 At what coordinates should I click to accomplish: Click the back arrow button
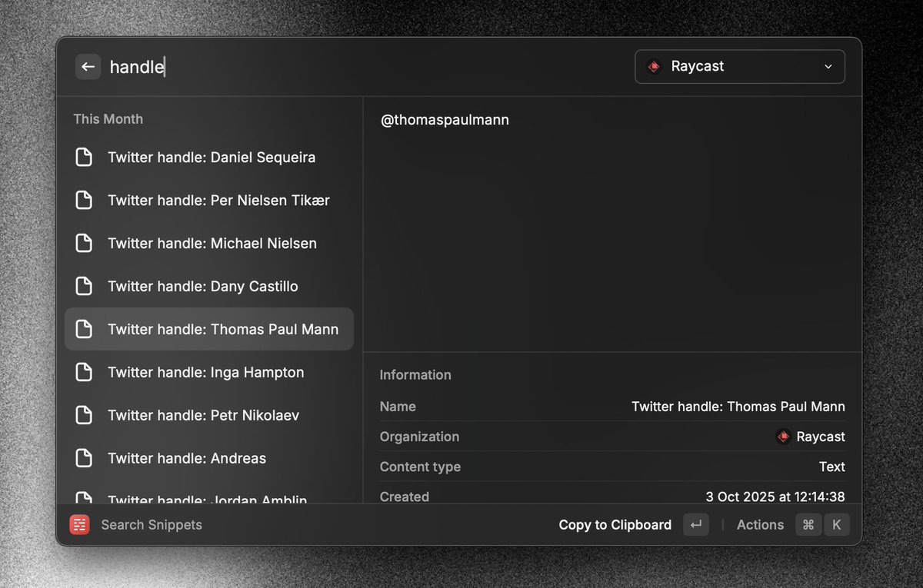(x=88, y=67)
